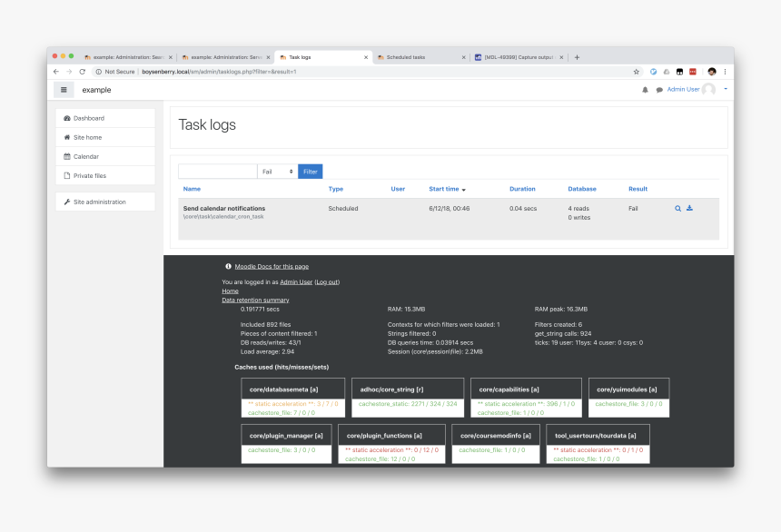
Task: Click the Admin User link in footer
Action: [x=296, y=282]
